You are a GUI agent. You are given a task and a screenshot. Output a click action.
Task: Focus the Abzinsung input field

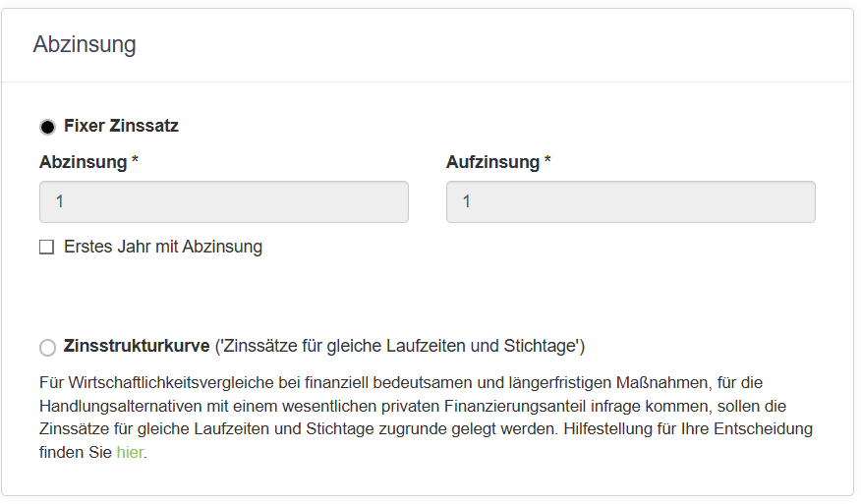pos(223,201)
